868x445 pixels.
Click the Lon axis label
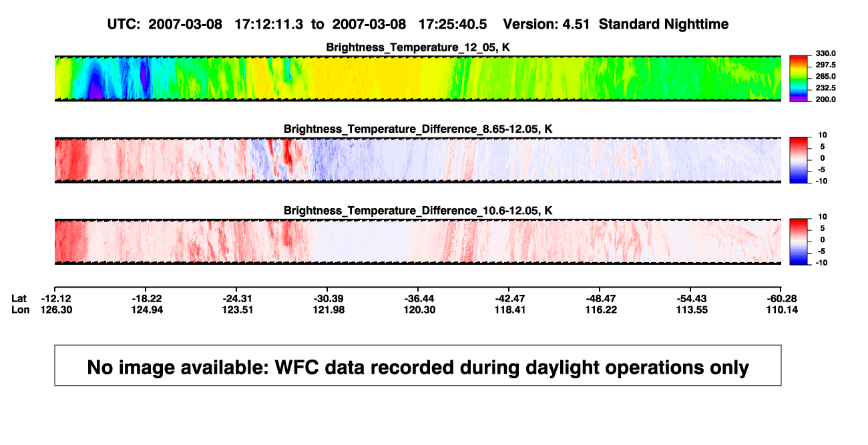click(x=20, y=310)
